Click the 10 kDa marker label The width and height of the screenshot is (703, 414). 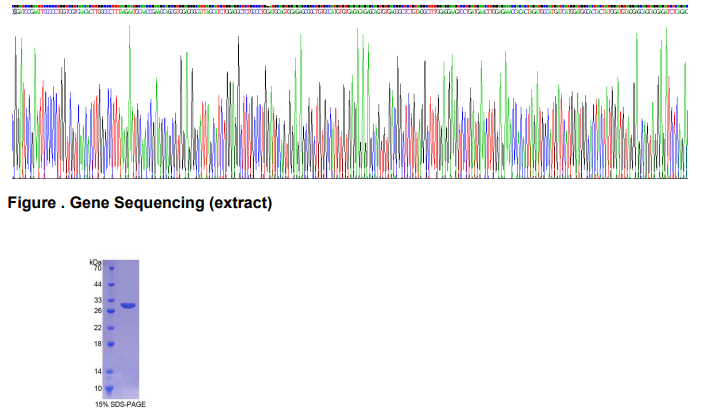(x=97, y=388)
